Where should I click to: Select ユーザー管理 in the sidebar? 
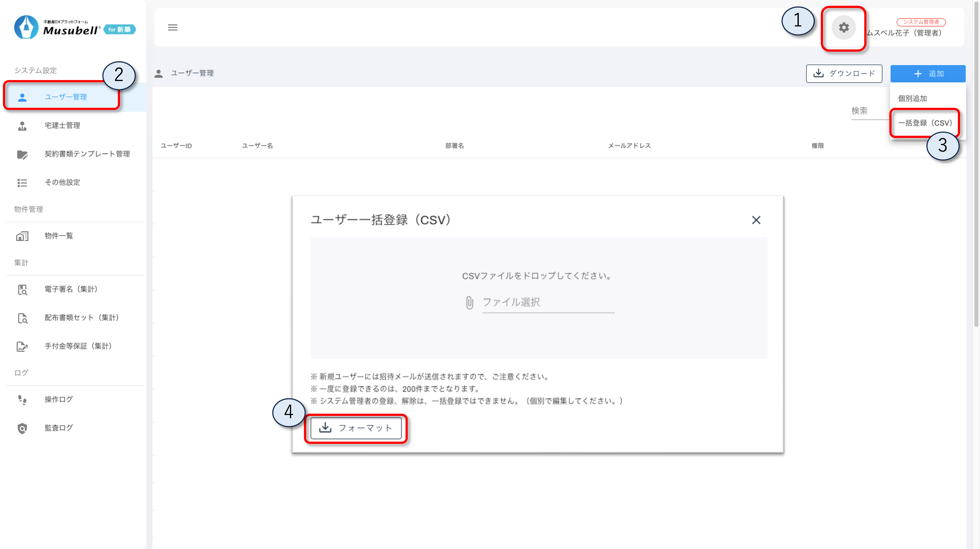(65, 97)
